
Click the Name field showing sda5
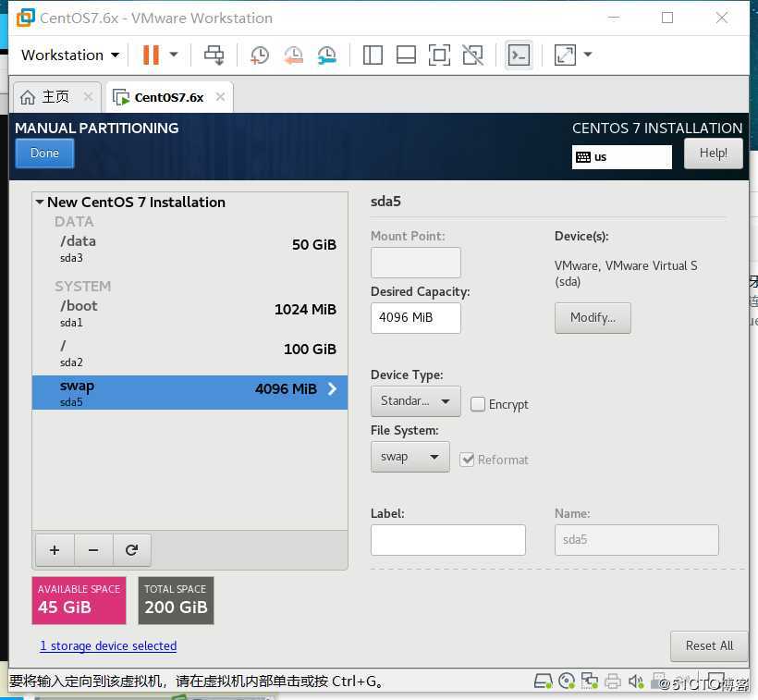click(637, 540)
